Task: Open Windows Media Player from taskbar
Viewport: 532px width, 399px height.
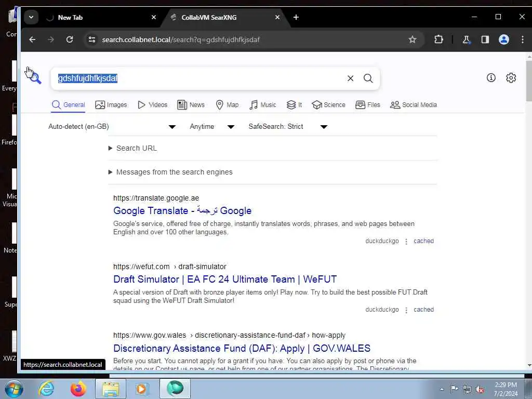Action: pyautogui.click(x=142, y=389)
